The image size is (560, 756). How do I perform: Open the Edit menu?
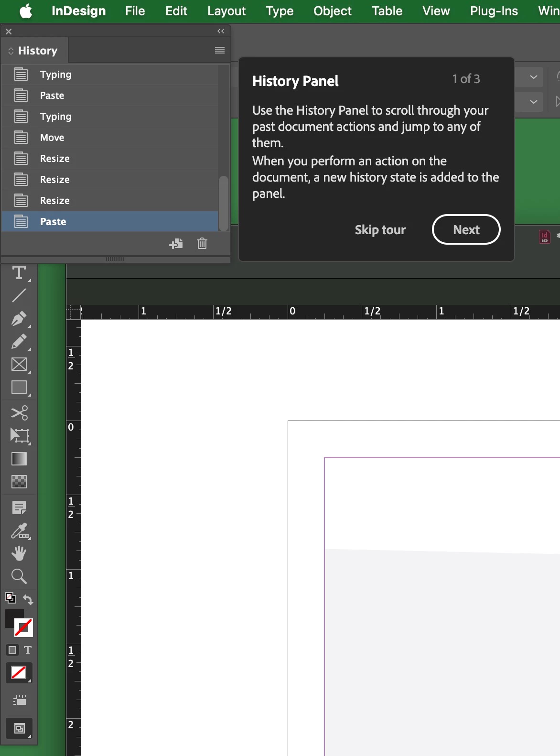coord(176,11)
